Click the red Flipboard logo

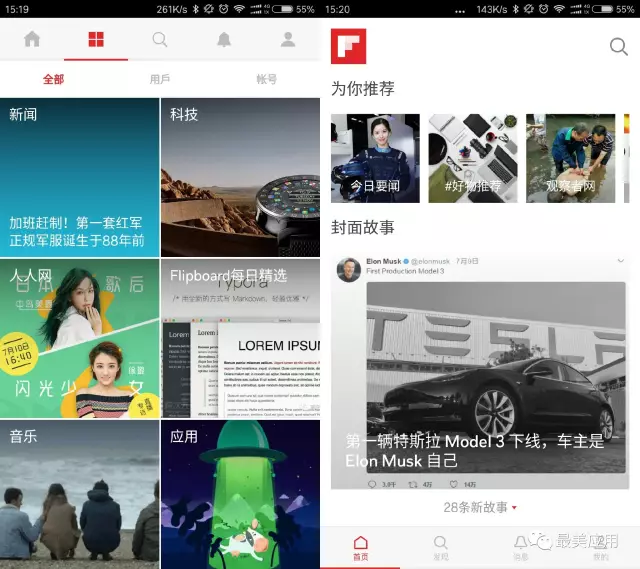348,46
